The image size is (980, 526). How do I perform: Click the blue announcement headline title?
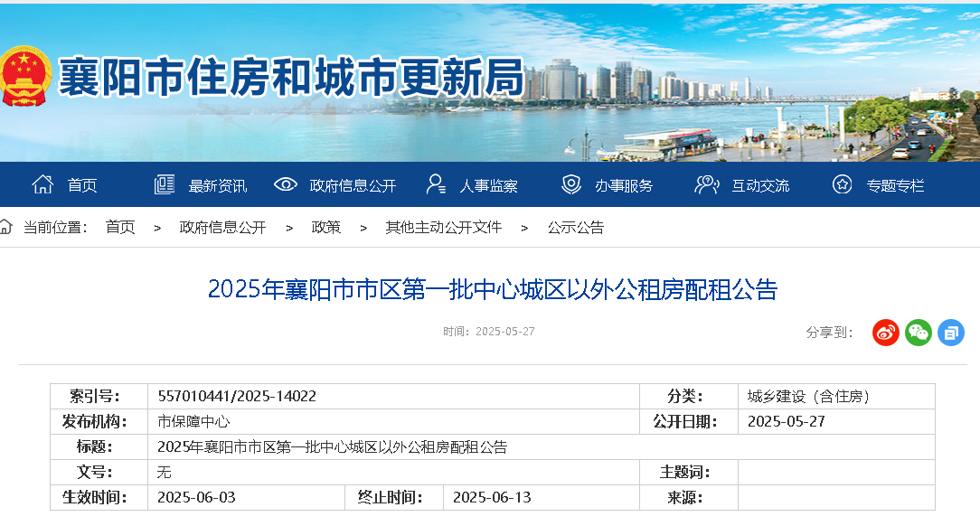pos(493,289)
